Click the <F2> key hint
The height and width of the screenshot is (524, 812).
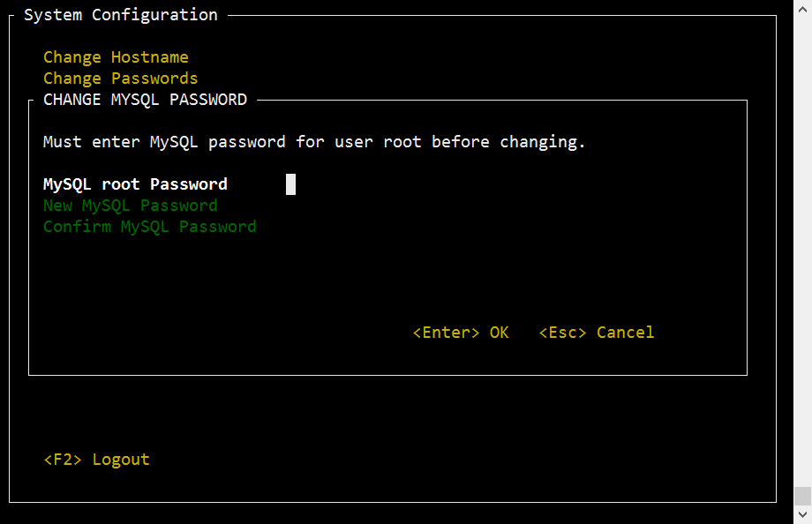63,460
